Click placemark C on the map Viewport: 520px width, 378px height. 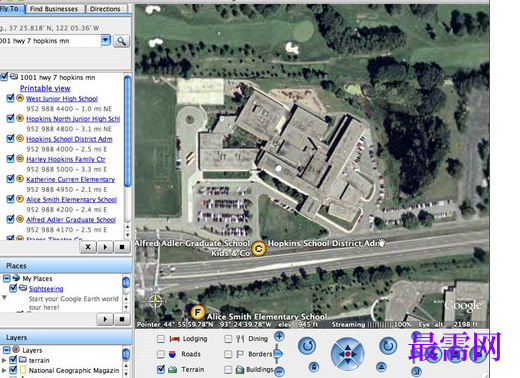(x=258, y=249)
